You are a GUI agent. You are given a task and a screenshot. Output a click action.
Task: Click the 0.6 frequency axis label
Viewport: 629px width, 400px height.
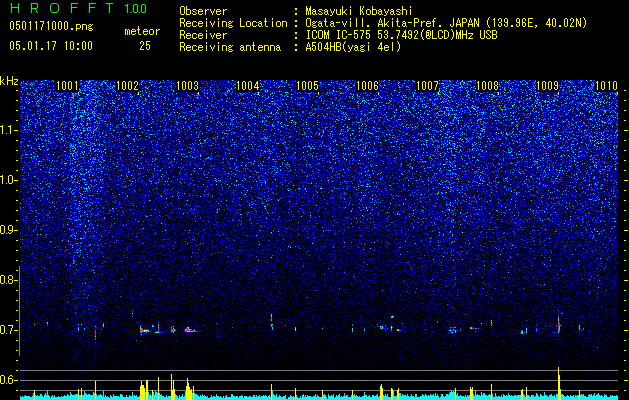point(8,380)
